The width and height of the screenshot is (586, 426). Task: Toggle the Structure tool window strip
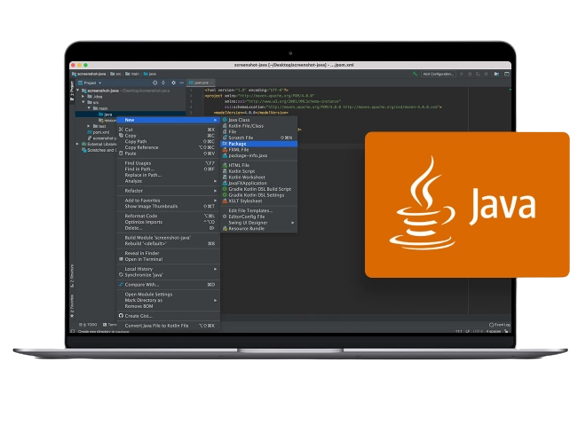tap(72, 276)
